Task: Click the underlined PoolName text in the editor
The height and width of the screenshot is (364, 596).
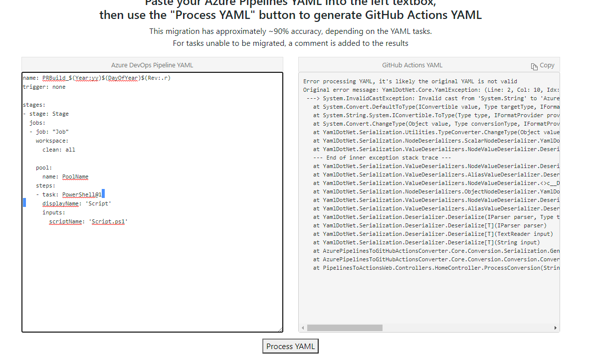Action: tap(75, 177)
